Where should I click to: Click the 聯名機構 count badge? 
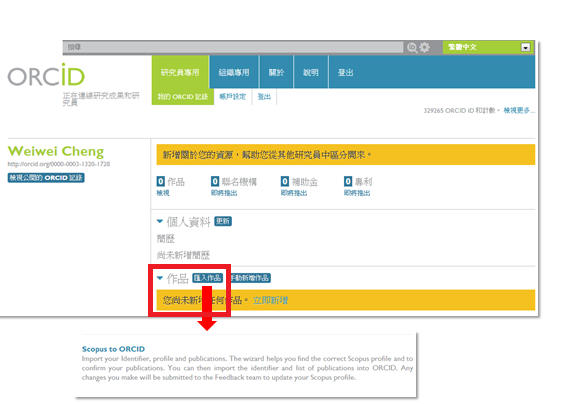215,181
